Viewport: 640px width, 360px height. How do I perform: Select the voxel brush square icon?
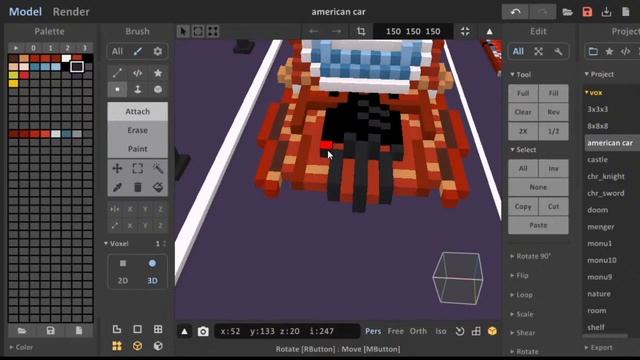point(117,89)
